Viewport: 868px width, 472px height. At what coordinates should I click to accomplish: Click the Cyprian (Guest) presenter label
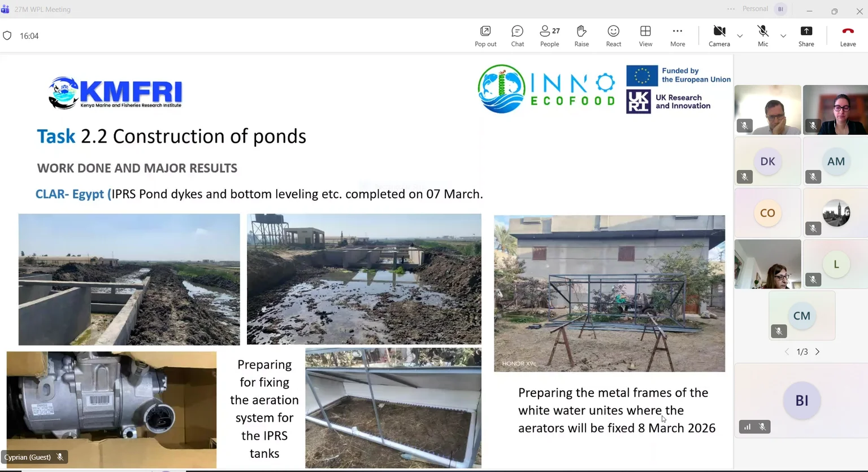(x=34, y=457)
